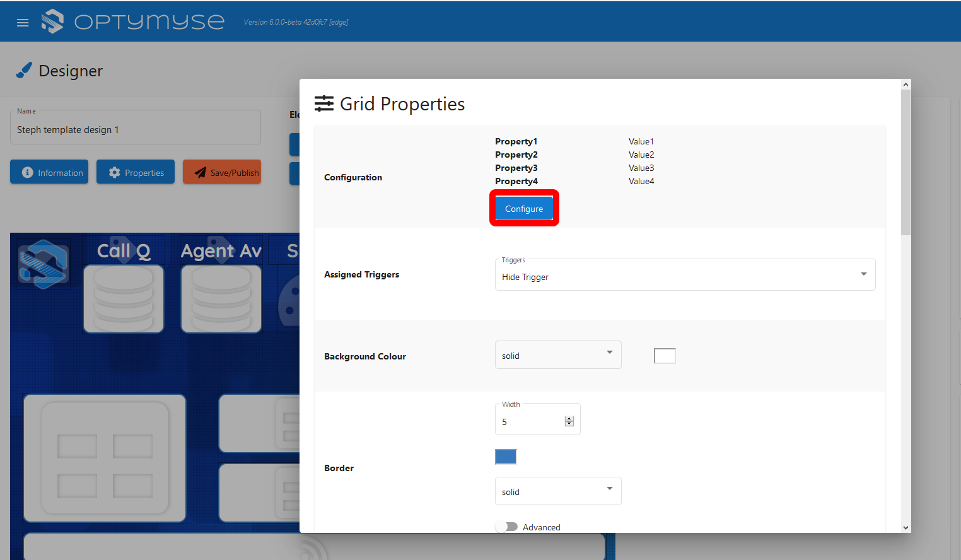
Task: Click the paintbrush icon next to Designer
Action: coord(24,70)
